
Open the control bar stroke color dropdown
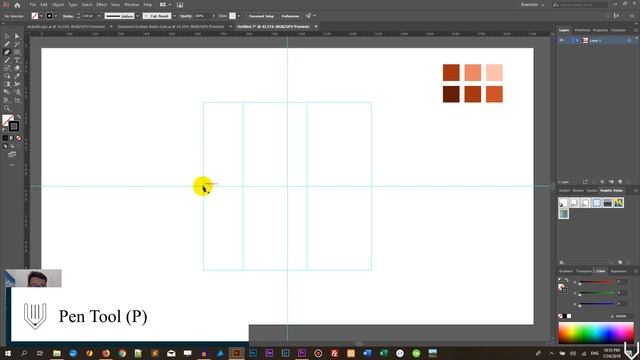(56, 16)
